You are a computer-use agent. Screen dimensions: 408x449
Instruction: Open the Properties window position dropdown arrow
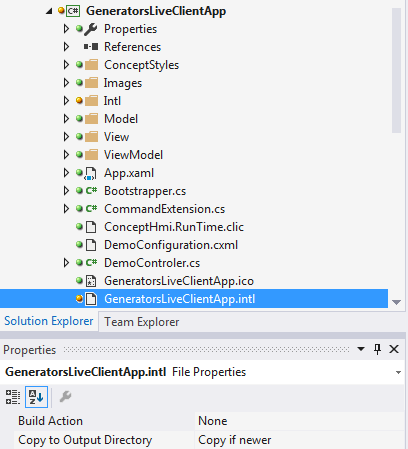tap(361, 349)
